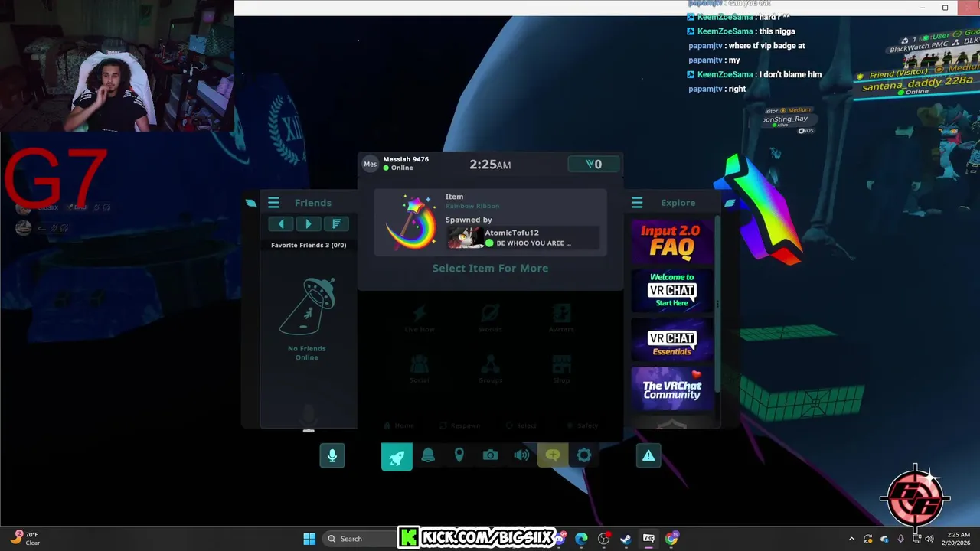The width and height of the screenshot is (980, 551).
Task: Open Microsoft Edge from the taskbar
Action: click(581, 539)
